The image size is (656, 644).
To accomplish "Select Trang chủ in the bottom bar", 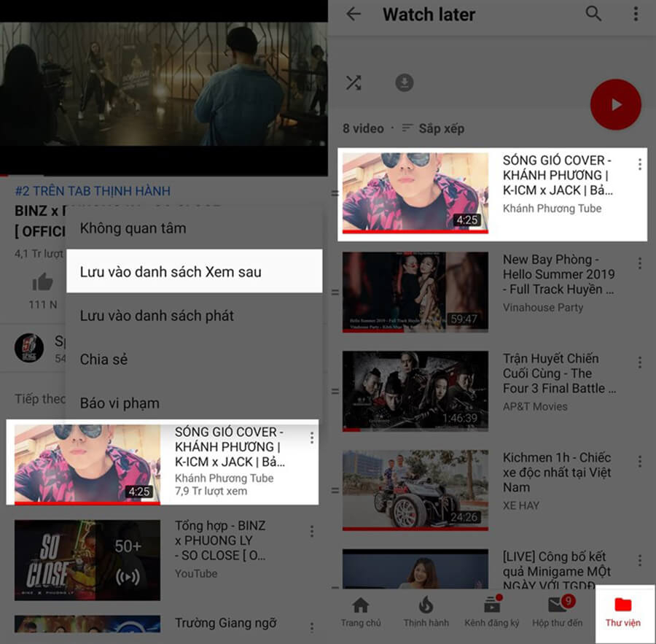I will [361, 609].
